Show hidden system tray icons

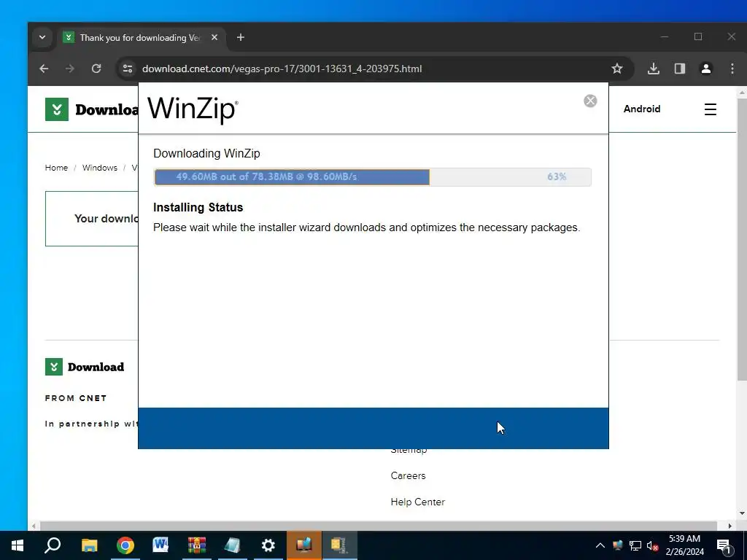coord(600,545)
